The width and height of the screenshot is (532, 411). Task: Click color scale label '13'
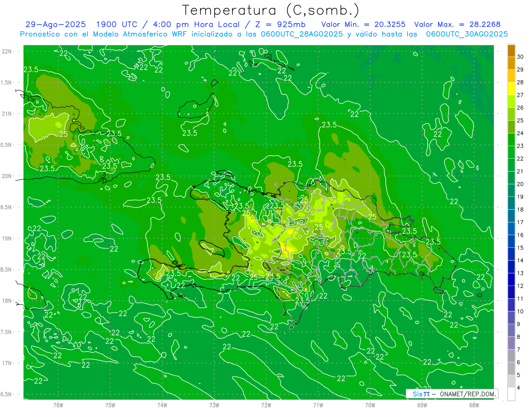point(520,273)
